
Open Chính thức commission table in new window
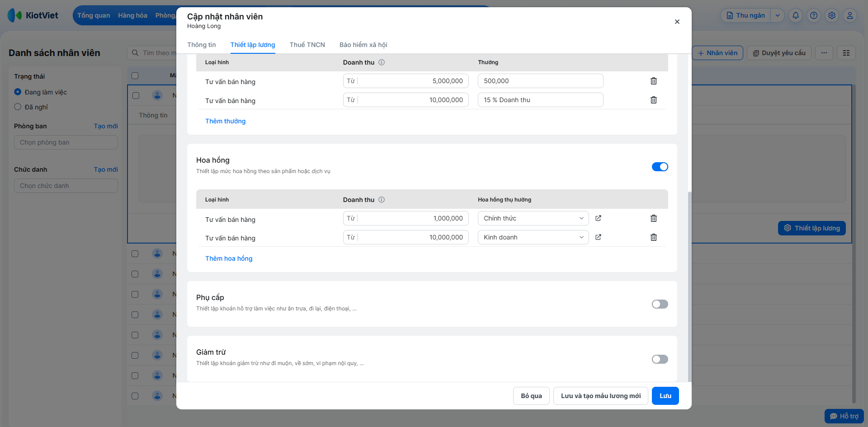598,218
